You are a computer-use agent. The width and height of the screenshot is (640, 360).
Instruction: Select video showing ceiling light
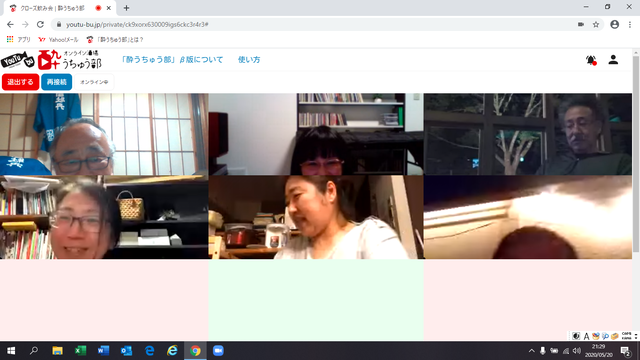pos(528,217)
